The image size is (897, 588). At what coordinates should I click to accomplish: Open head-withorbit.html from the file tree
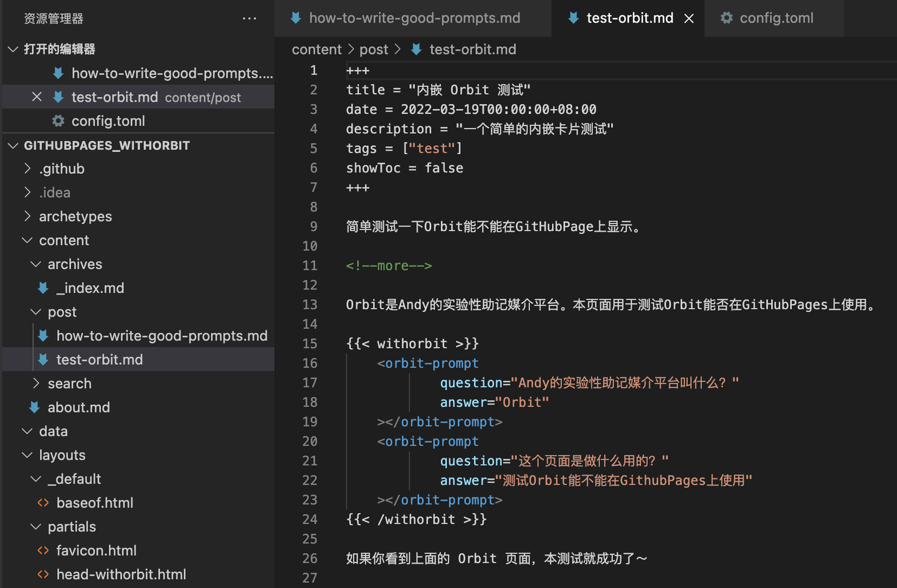[121, 574]
